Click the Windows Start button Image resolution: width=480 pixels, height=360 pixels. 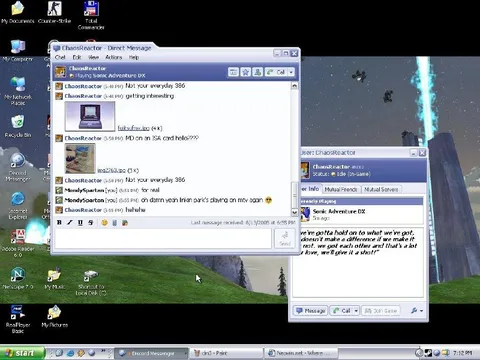[22, 353]
